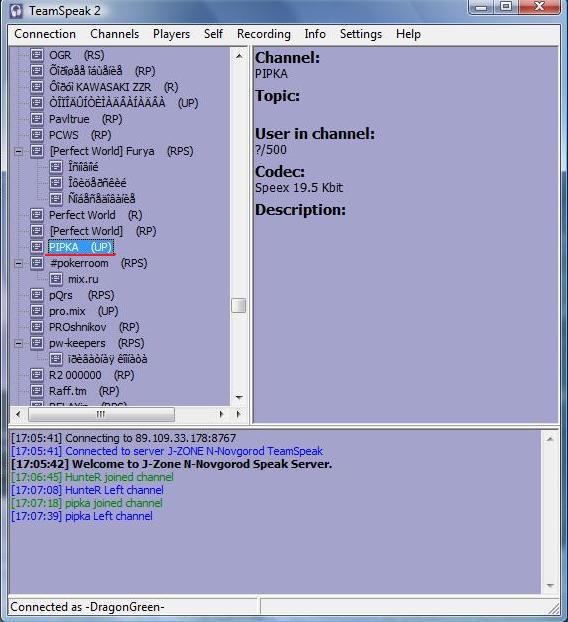This screenshot has width=568, height=622.
Task: Open the Players menu
Action: (171, 34)
